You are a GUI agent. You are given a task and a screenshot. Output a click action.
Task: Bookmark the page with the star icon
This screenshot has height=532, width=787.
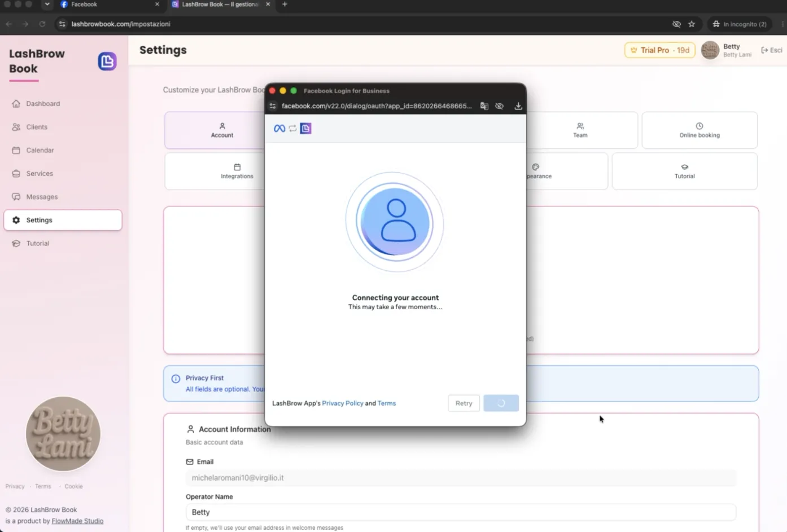(x=692, y=24)
